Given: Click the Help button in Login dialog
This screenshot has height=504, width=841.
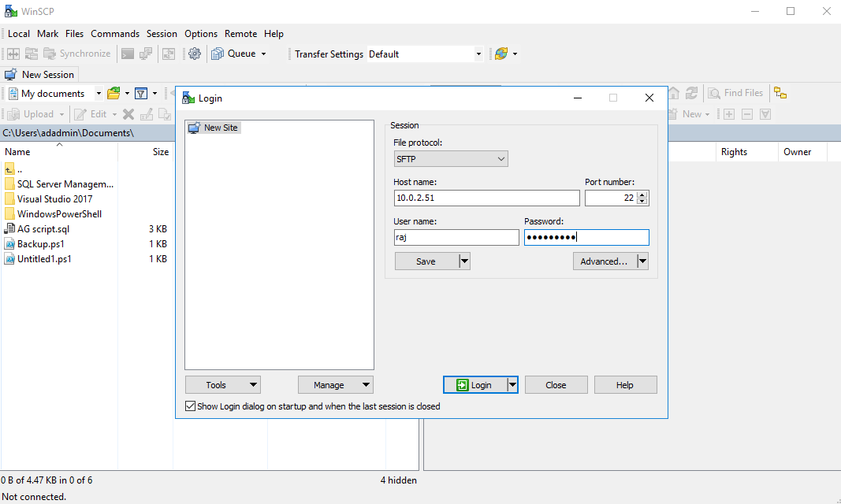Looking at the screenshot, I should [625, 384].
